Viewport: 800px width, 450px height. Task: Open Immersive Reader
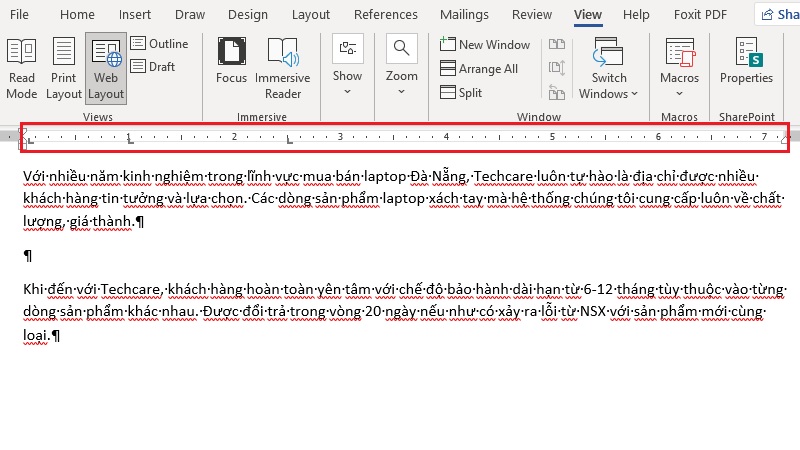(283, 69)
